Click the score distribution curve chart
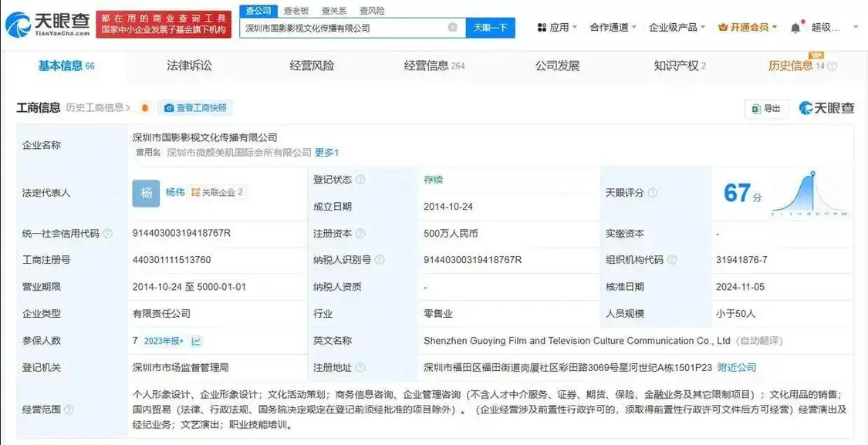 809,193
